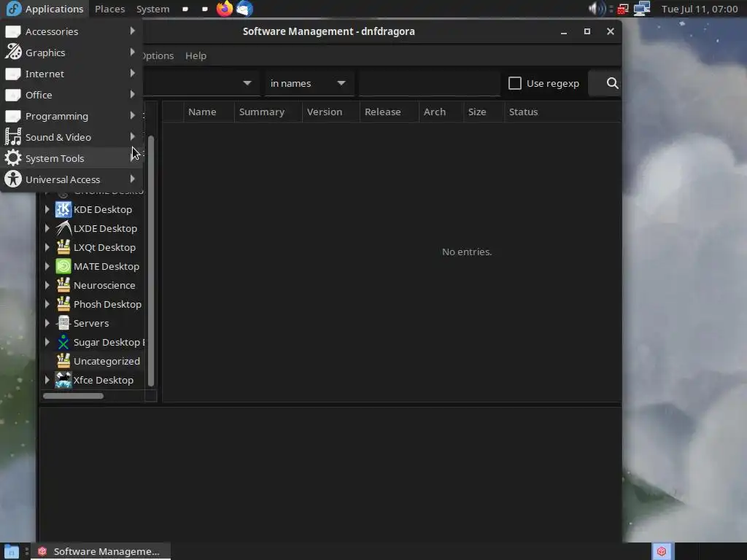747x560 pixels.
Task: Click the network connection tray icon
Action: point(642,9)
